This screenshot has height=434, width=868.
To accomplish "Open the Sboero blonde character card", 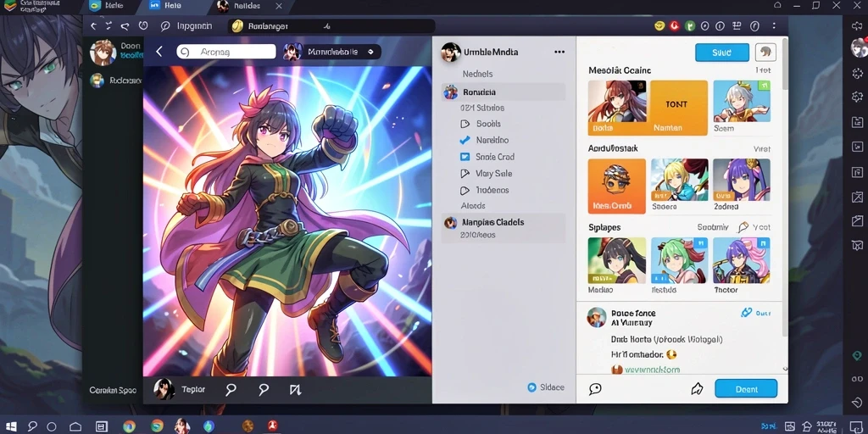I will tap(679, 185).
